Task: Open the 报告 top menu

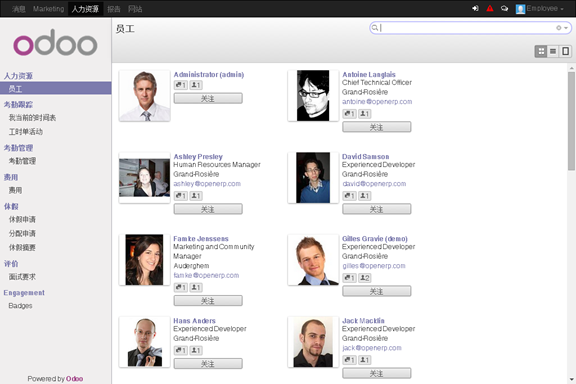Action: pos(114,9)
